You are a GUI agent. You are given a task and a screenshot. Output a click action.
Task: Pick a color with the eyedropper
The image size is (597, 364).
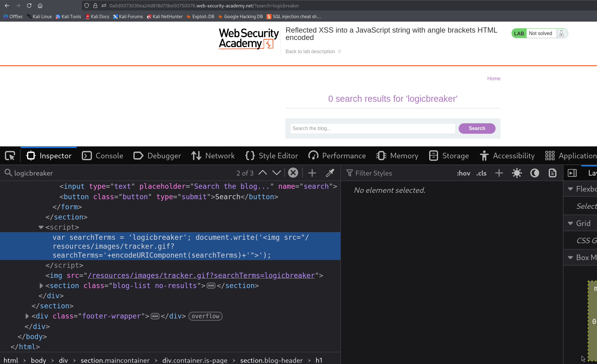pos(330,173)
